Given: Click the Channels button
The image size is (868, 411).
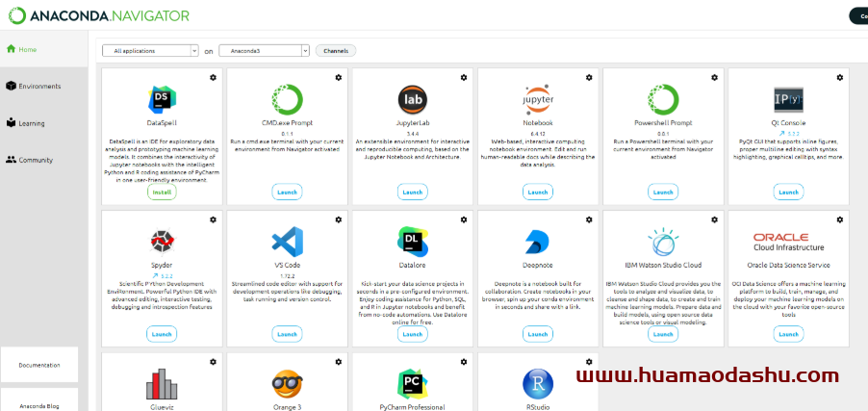Looking at the screenshot, I should coord(336,50).
